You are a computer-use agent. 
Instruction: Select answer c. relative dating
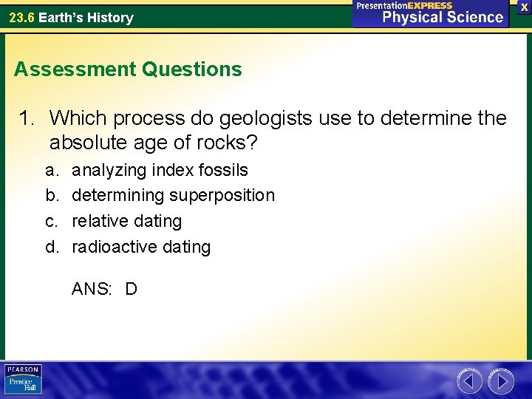[x=113, y=221]
